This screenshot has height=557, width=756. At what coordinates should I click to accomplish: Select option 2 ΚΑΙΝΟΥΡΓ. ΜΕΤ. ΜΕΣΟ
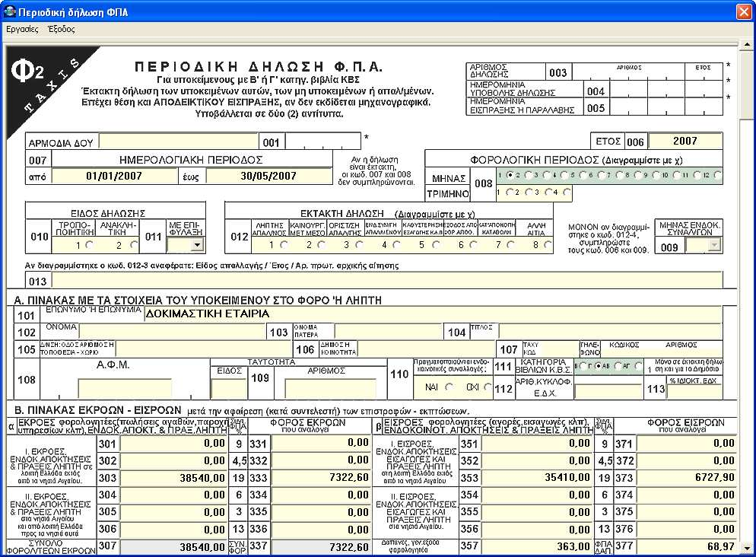point(321,245)
